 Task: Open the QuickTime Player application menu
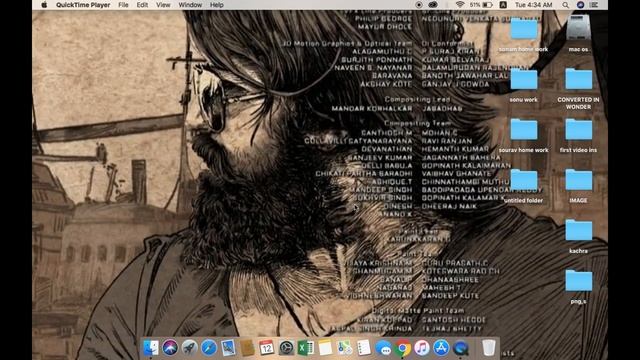pyautogui.click(x=83, y=5)
